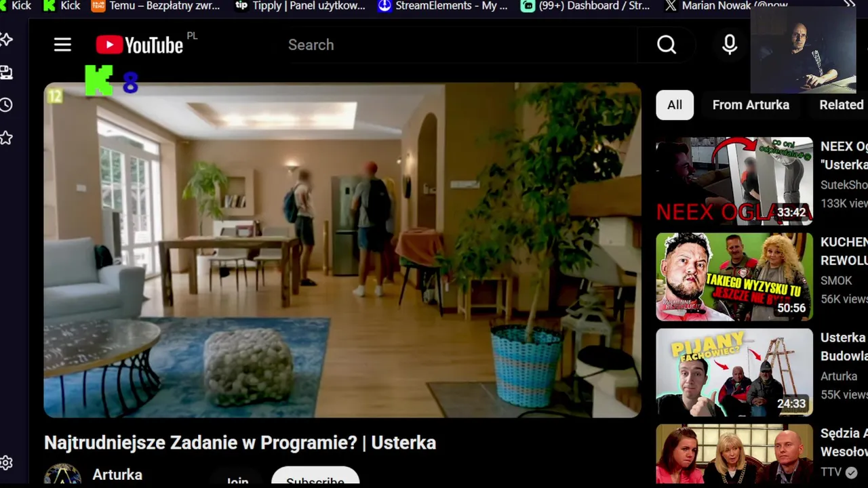Select the From Arturka filter chip

[x=751, y=105]
